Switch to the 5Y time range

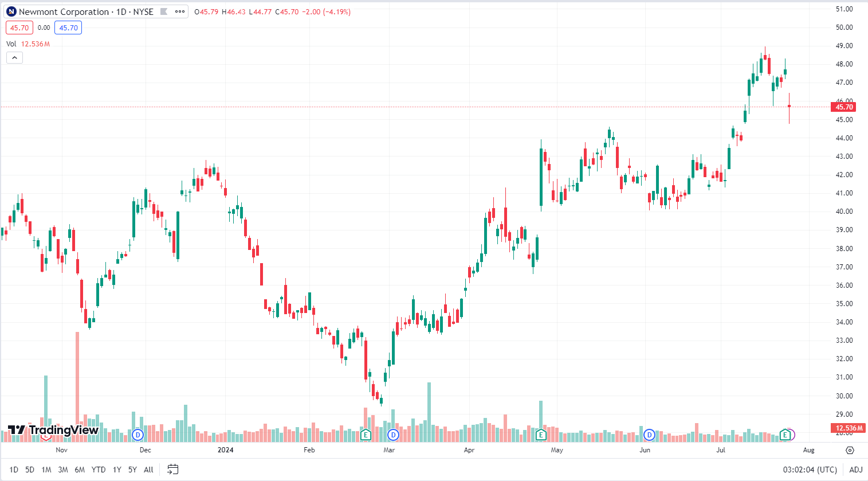click(132, 470)
